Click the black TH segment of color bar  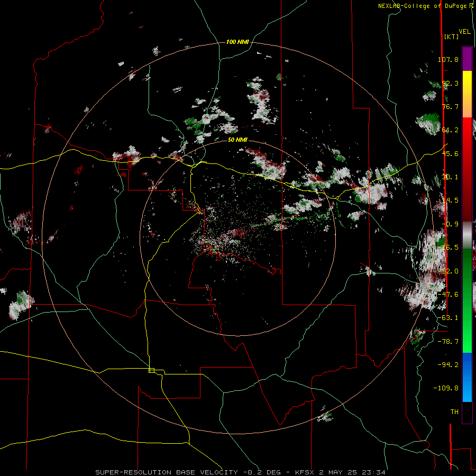[467, 412]
